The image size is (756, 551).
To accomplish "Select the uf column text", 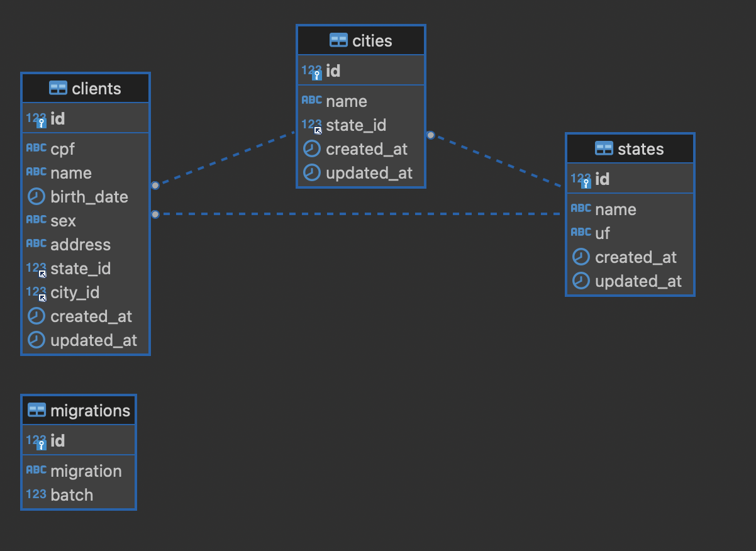I will tap(603, 233).
